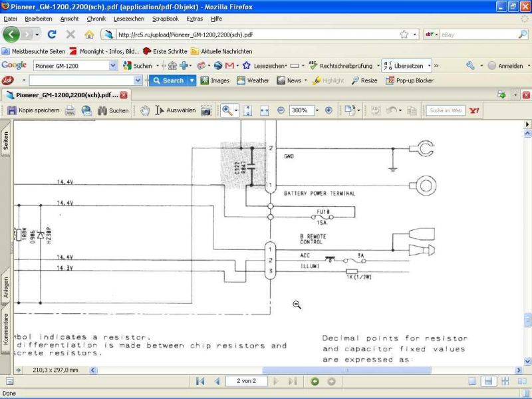Bookmark this page with the star icon

(x=404, y=35)
